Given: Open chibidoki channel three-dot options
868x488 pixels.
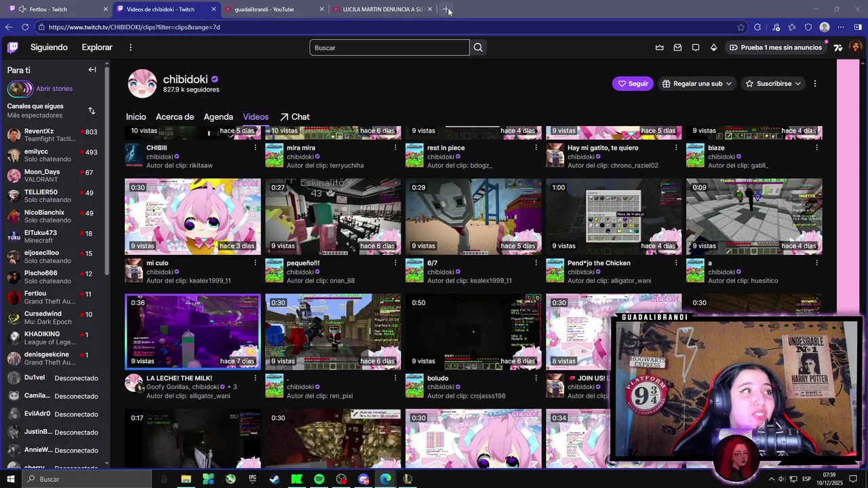Looking at the screenshot, I should tap(815, 83).
